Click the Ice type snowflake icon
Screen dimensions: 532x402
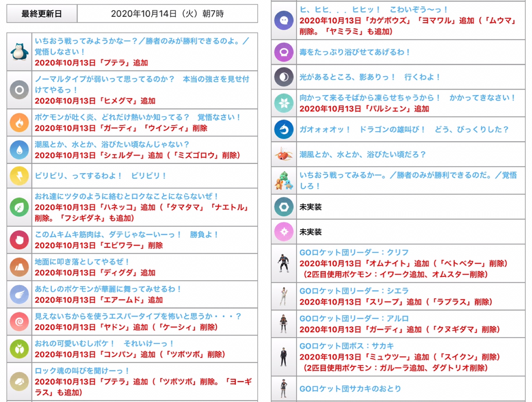tap(284, 103)
